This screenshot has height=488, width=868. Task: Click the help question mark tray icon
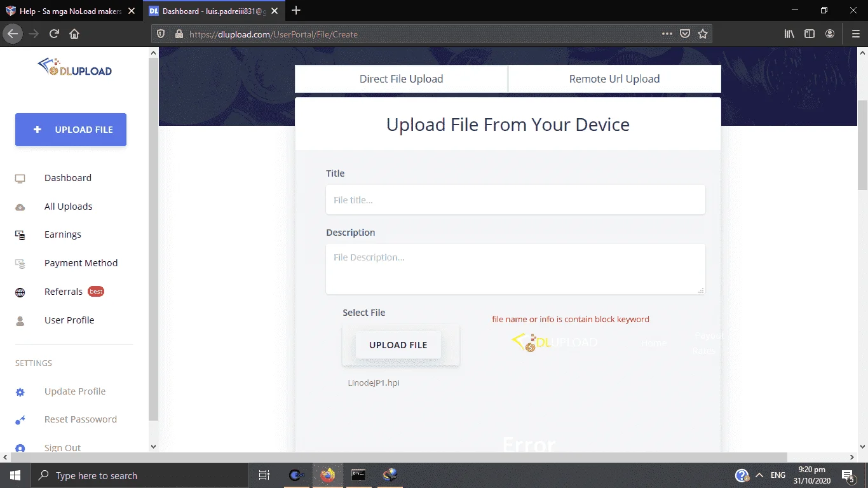click(742, 475)
